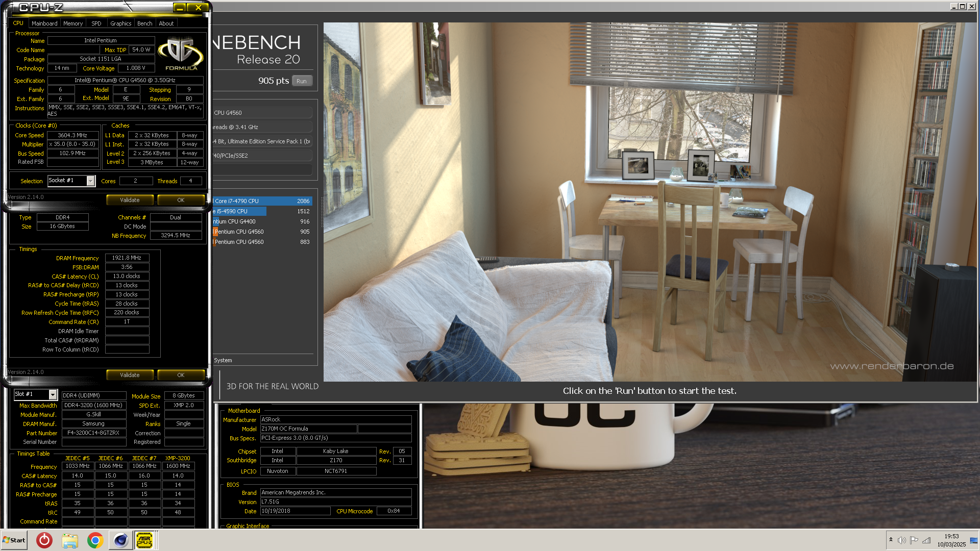
Task: Close the CPU-Z ROG window
Action: (198, 7)
